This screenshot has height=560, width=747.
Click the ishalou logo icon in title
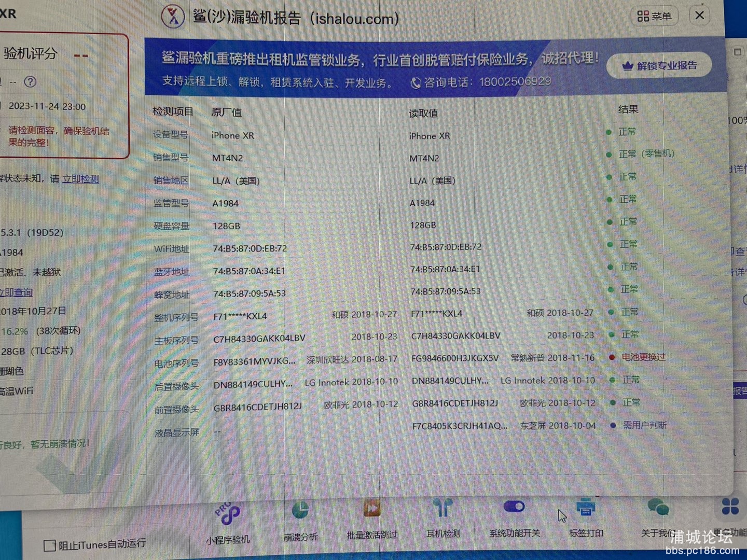(x=173, y=16)
